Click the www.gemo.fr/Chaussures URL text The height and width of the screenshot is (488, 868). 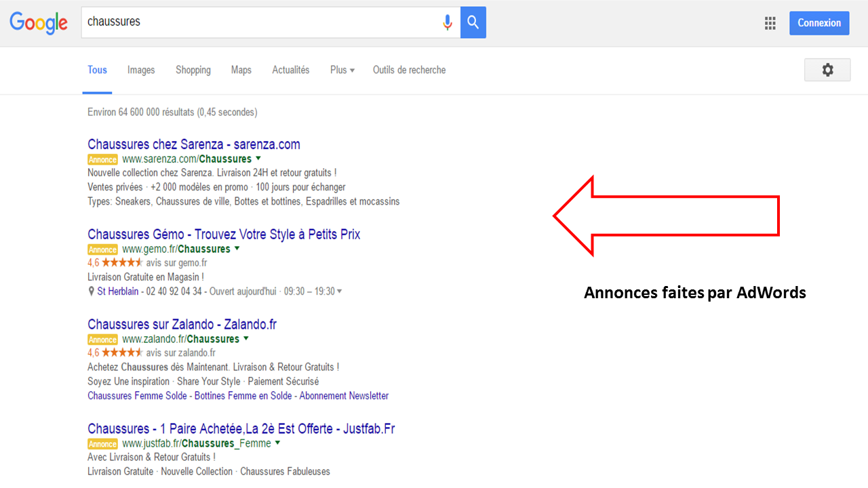176,249
